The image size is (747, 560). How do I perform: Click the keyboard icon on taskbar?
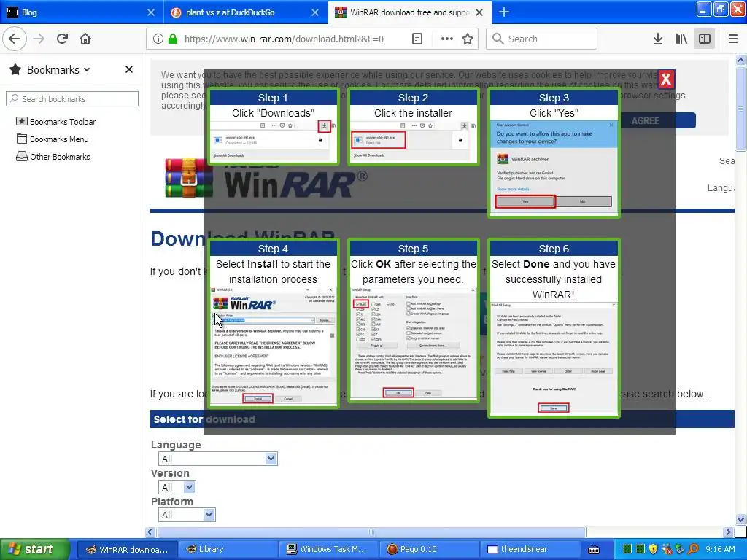[x=594, y=550]
